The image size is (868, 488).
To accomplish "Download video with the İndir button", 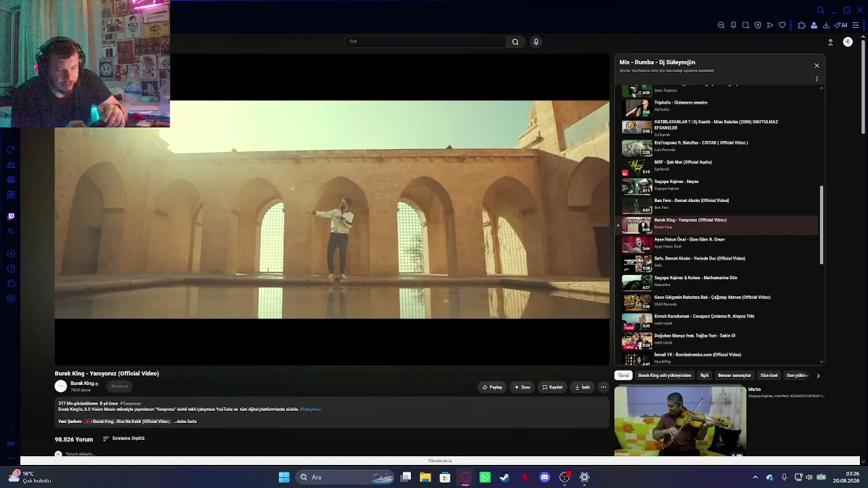I will (583, 387).
